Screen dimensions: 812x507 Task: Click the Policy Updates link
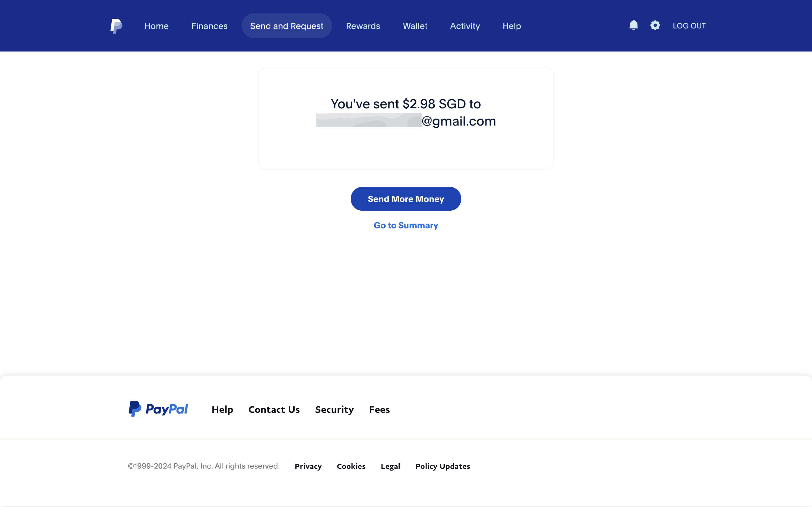tap(442, 466)
